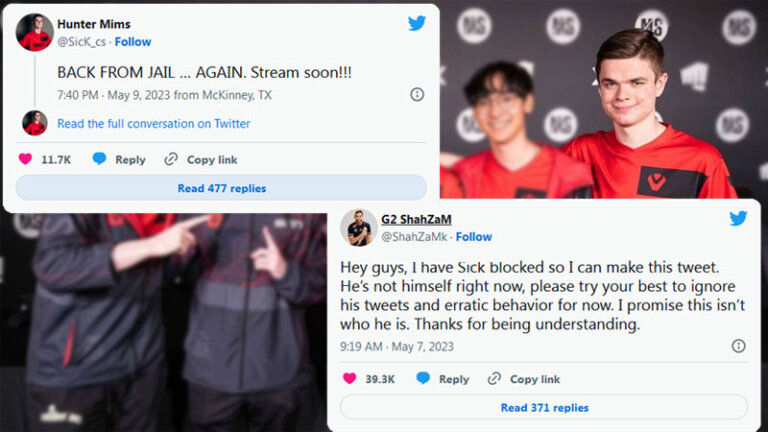
Task: Open G2 ShahZaM profile avatar
Action: pos(359,227)
